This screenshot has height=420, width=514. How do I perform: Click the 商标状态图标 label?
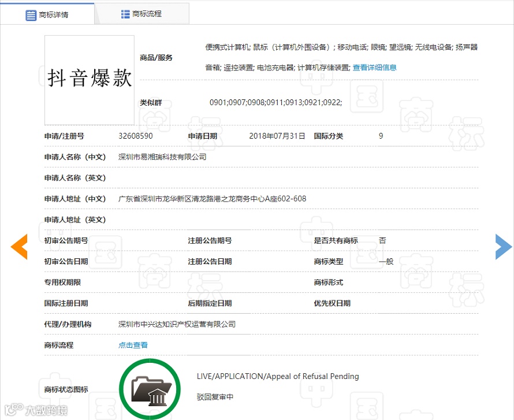(x=66, y=389)
